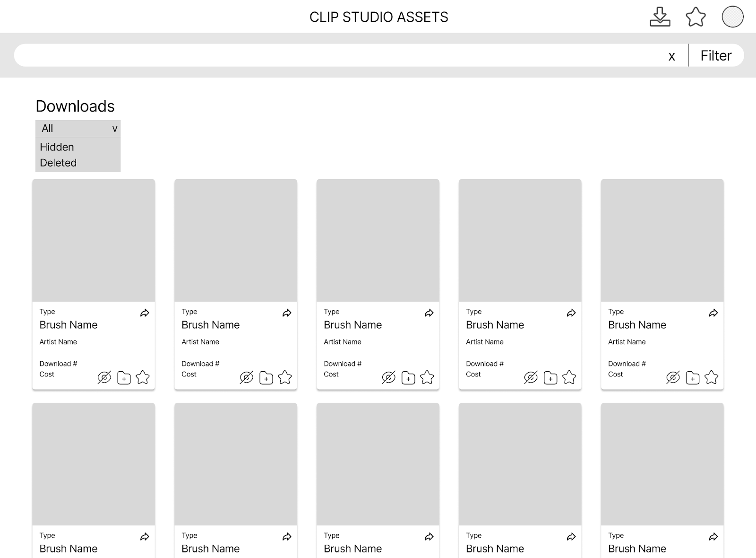Image resolution: width=756 pixels, height=558 pixels.
Task: Open the fourth bottom-row card thumbnail
Action: coord(520,464)
